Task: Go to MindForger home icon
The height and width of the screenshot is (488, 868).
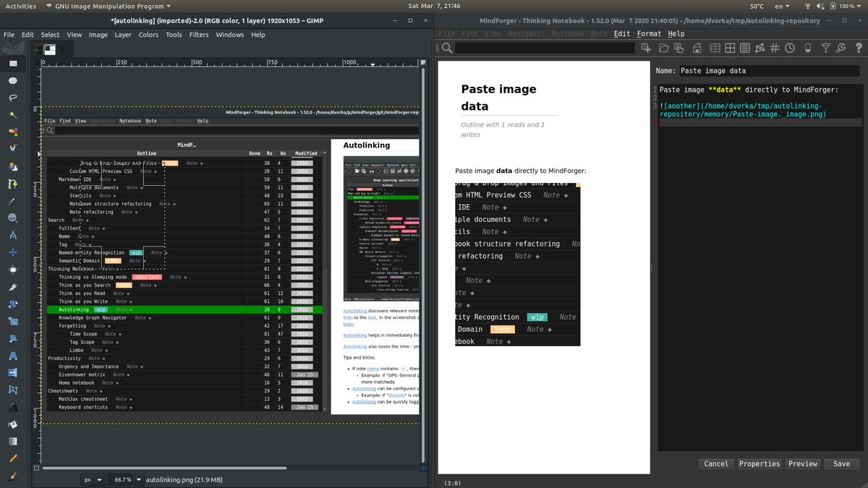Action: 698,48
